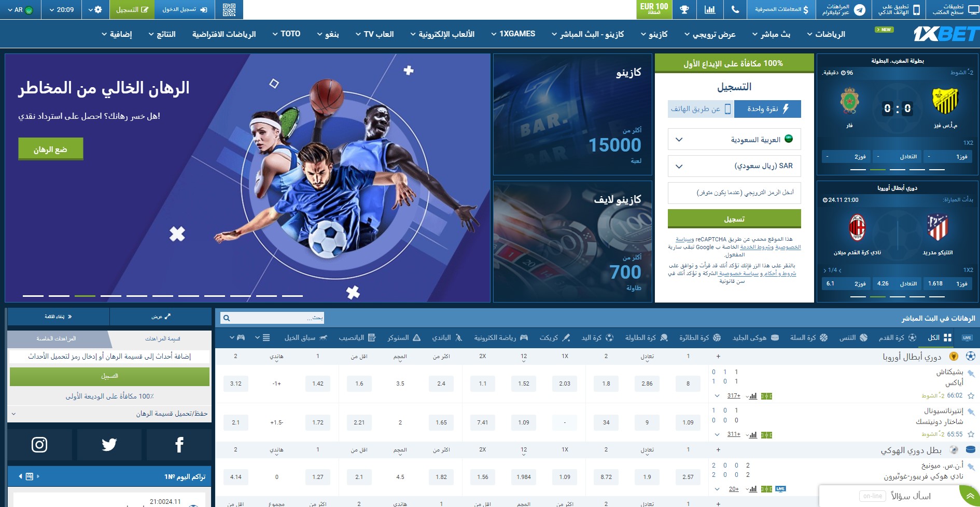Pin the بشيكتاش match with the pin icon
The width and height of the screenshot is (980, 507).
pos(971,374)
